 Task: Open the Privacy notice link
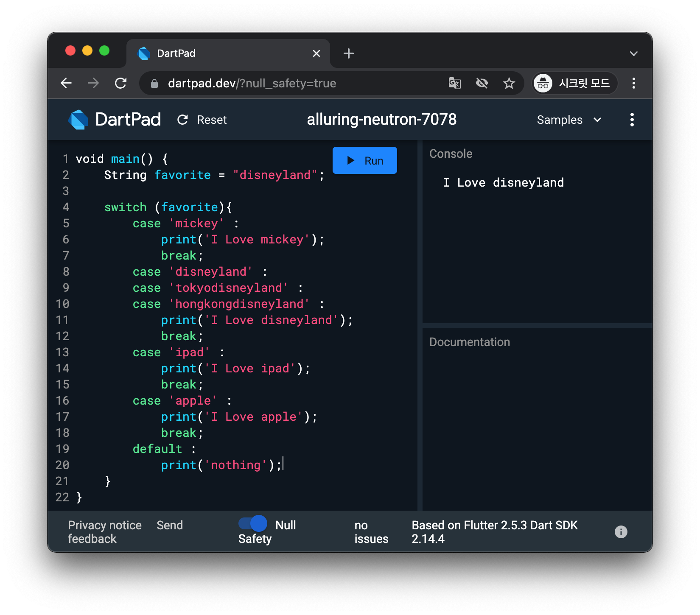pyautogui.click(x=105, y=525)
